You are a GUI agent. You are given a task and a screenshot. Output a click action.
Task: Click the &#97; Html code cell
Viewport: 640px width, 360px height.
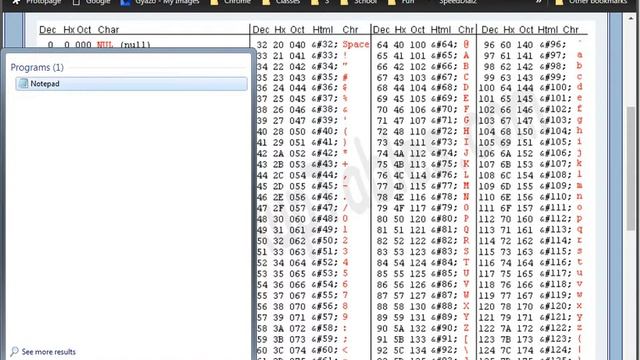tap(553, 56)
